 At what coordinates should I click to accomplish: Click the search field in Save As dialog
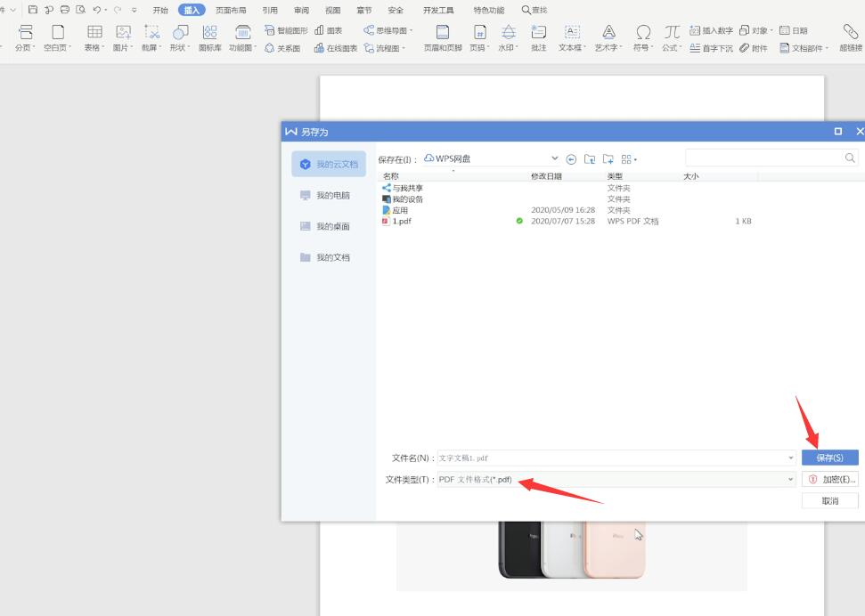(771, 158)
